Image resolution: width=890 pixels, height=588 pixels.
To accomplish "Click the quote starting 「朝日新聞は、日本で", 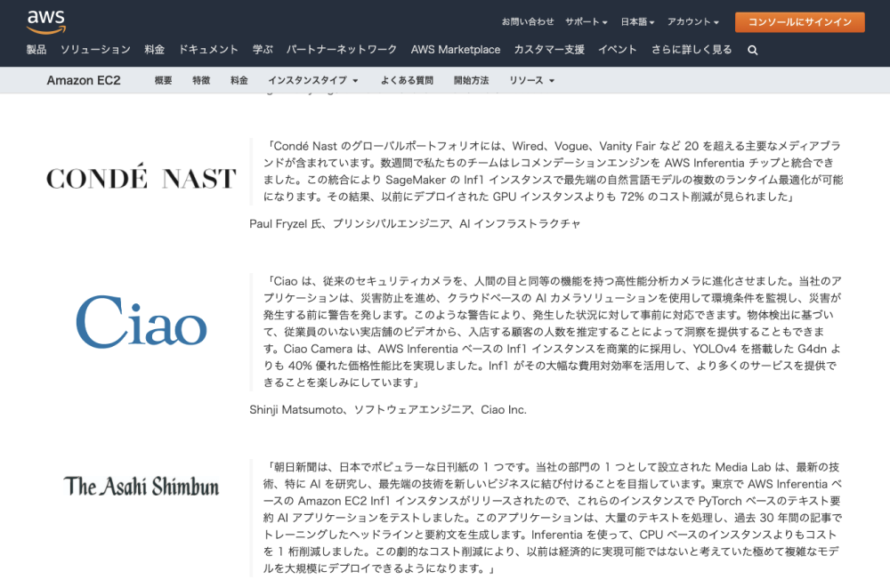I will [x=553, y=518].
